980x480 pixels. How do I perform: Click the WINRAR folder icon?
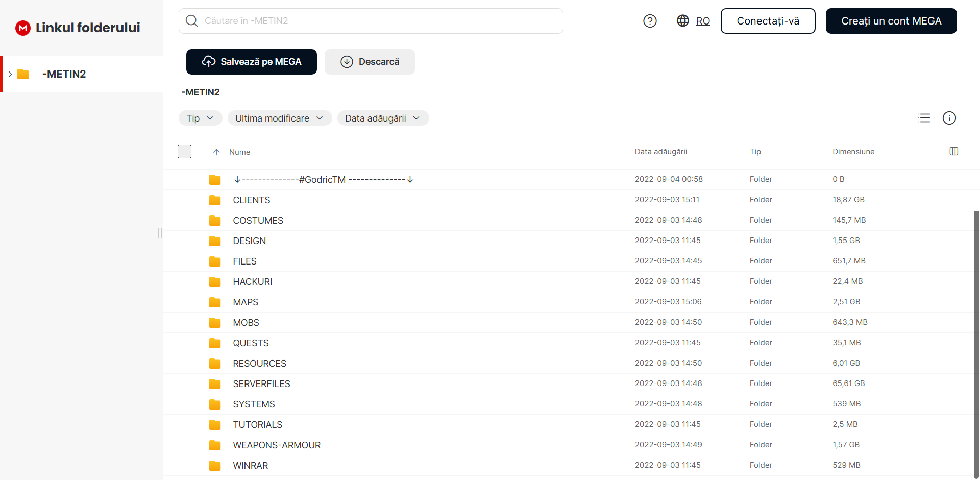pyautogui.click(x=215, y=466)
